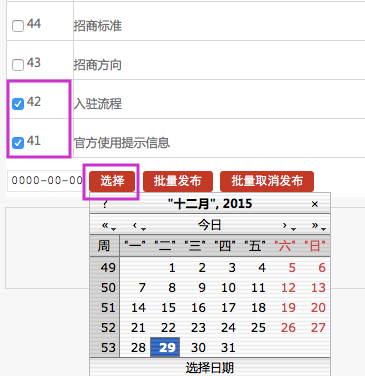Click the "三" Wednesday column header
The image size is (365, 376).
pos(195,246)
